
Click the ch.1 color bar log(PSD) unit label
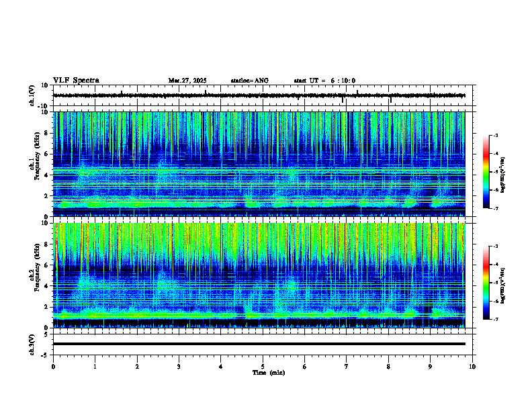[x=503, y=175]
